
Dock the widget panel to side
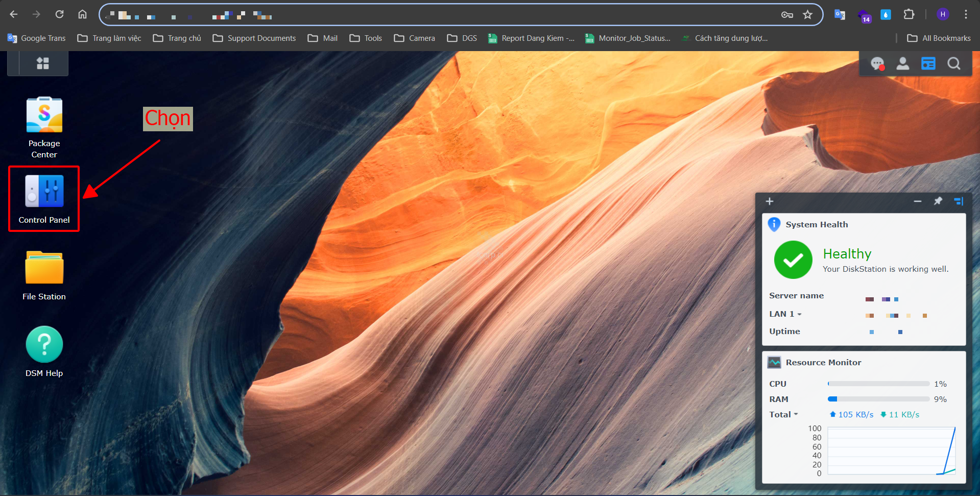pyautogui.click(x=959, y=201)
